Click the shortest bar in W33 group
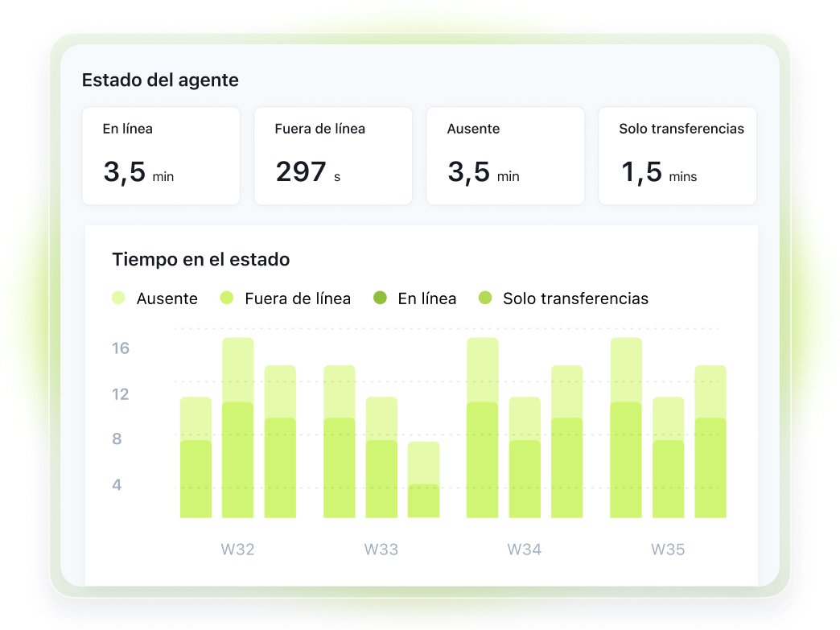Screen dimensions: 840x630 point(423,480)
